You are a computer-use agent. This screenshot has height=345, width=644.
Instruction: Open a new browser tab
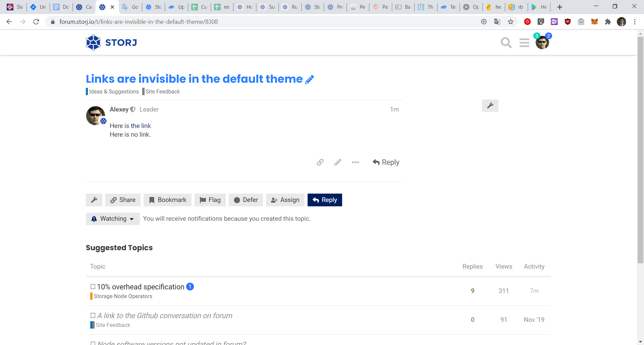pyautogui.click(x=559, y=7)
